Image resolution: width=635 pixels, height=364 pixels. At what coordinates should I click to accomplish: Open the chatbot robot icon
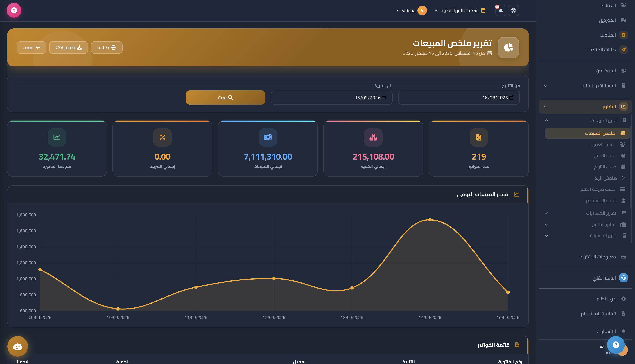coord(17,346)
